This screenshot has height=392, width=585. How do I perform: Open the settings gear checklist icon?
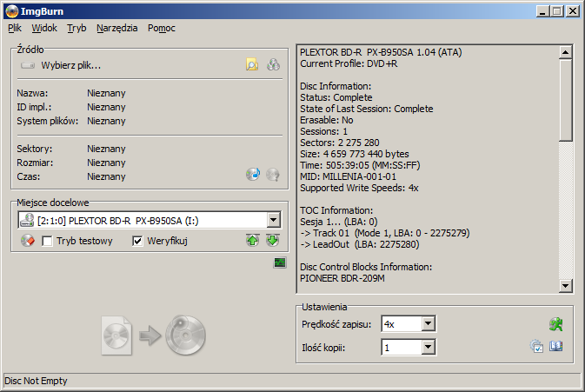(536, 347)
